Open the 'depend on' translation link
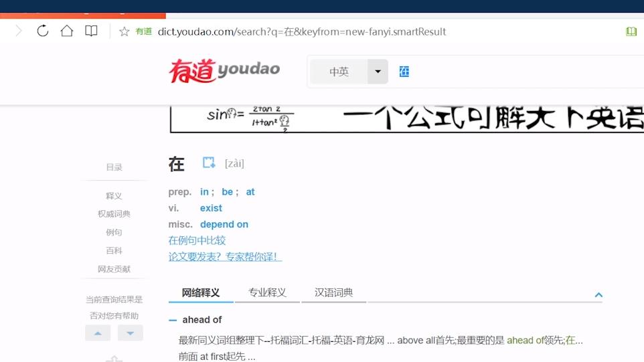This screenshot has width=644, height=362. pos(224,224)
